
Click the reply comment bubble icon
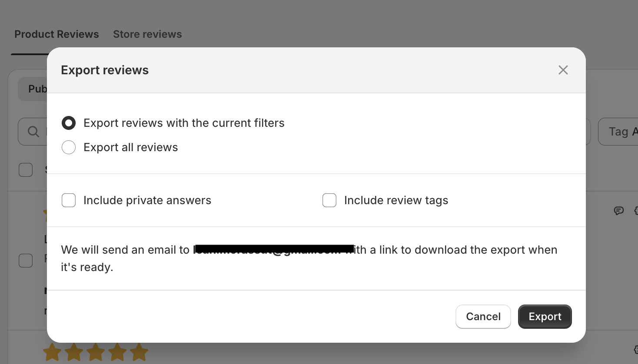[x=618, y=211]
